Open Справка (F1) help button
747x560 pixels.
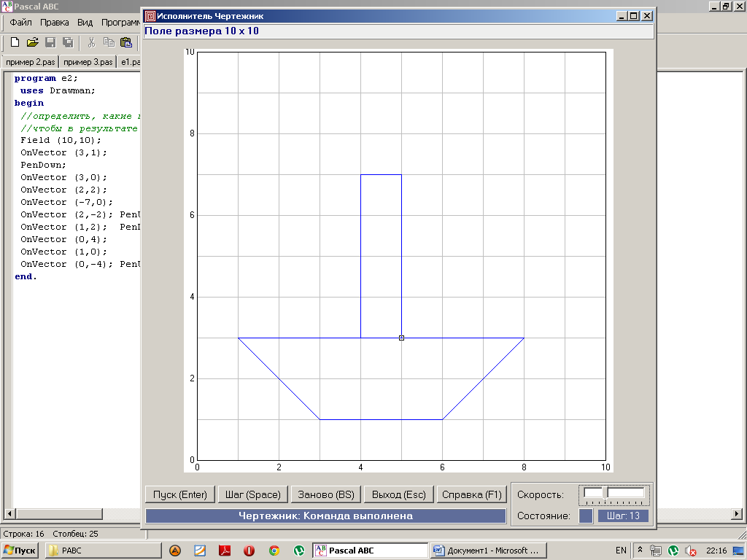click(x=472, y=494)
